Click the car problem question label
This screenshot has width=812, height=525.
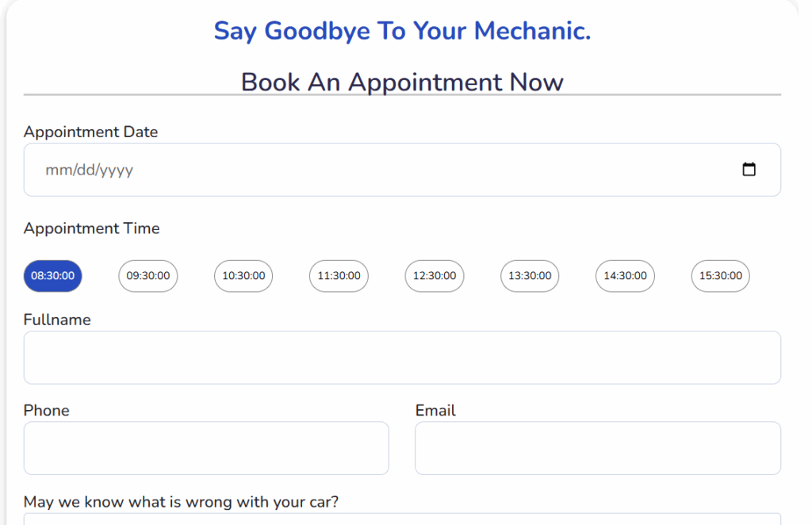pyautogui.click(x=181, y=502)
